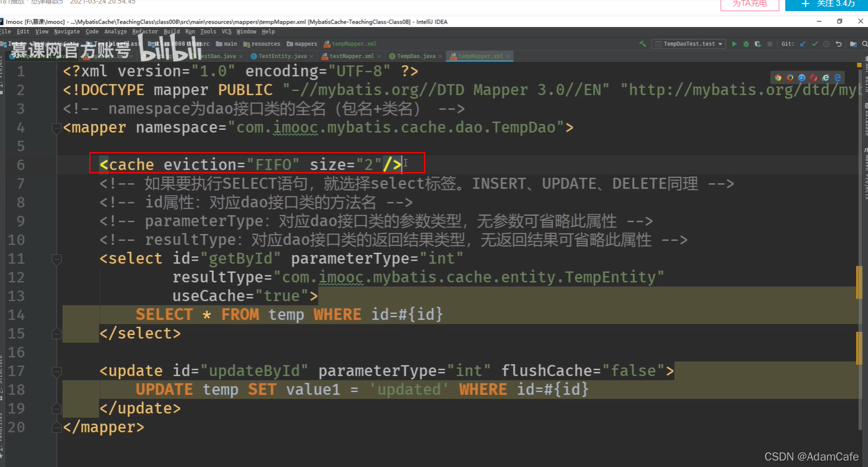Click the src breadcrumb folder
Screen dimensions: 868x467
tap(200, 43)
